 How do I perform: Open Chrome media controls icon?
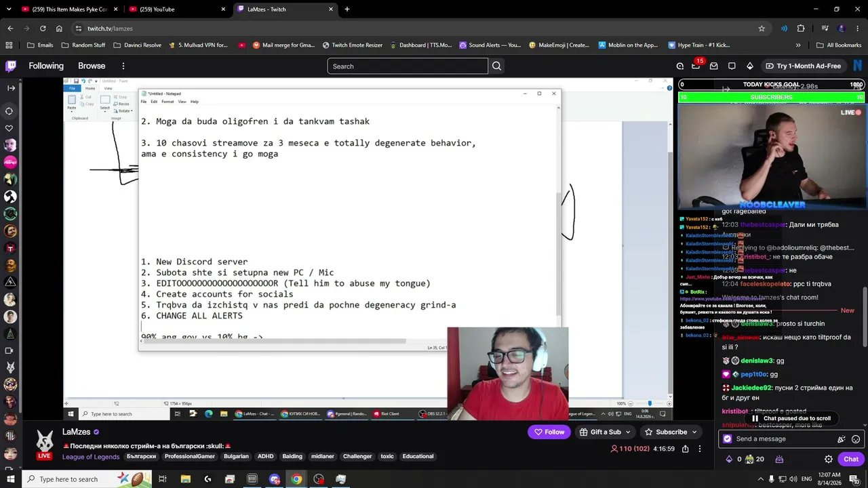(x=825, y=28)
